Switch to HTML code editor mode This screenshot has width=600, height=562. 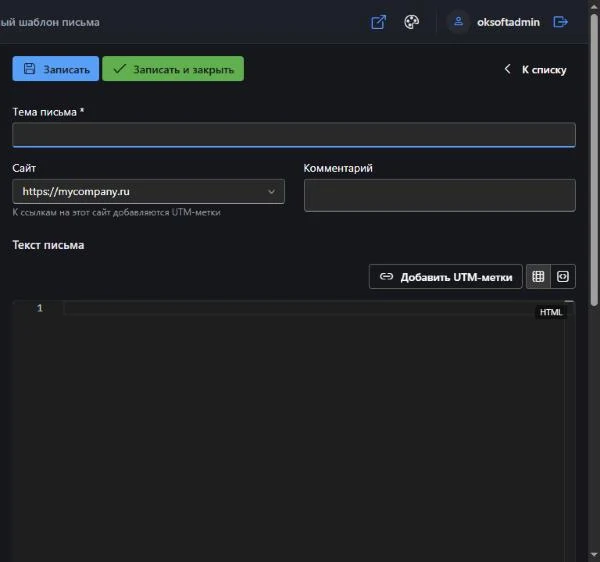(563, 277)
